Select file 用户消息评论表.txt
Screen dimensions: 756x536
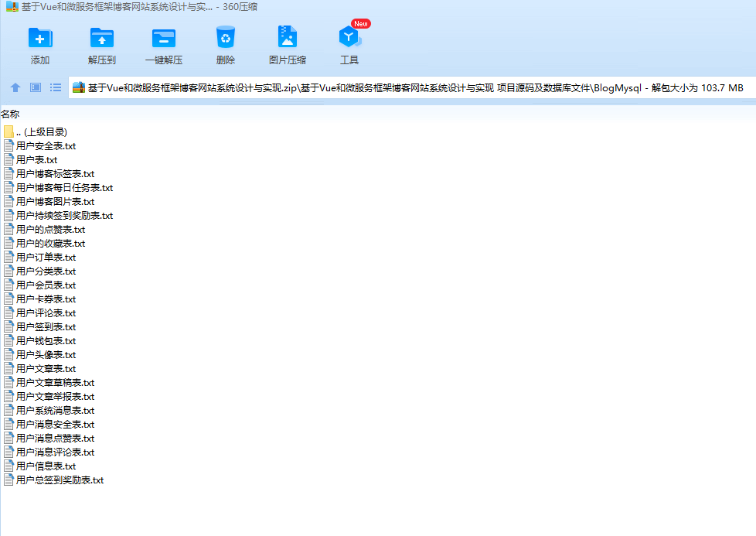(x=49, y=453)
